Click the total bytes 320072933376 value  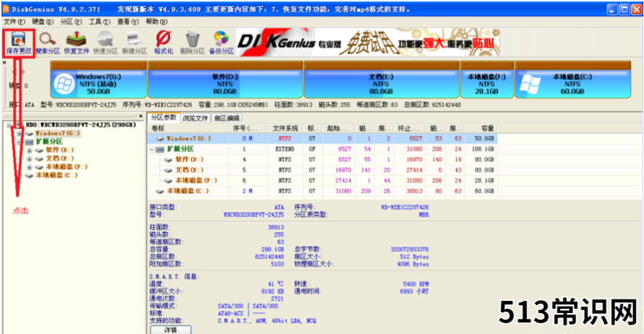[x=409, y=250]
